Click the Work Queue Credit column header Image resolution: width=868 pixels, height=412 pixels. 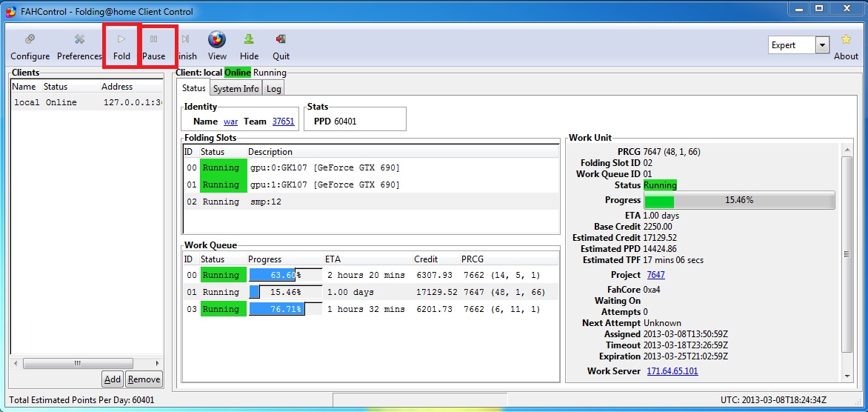(437, 259)
